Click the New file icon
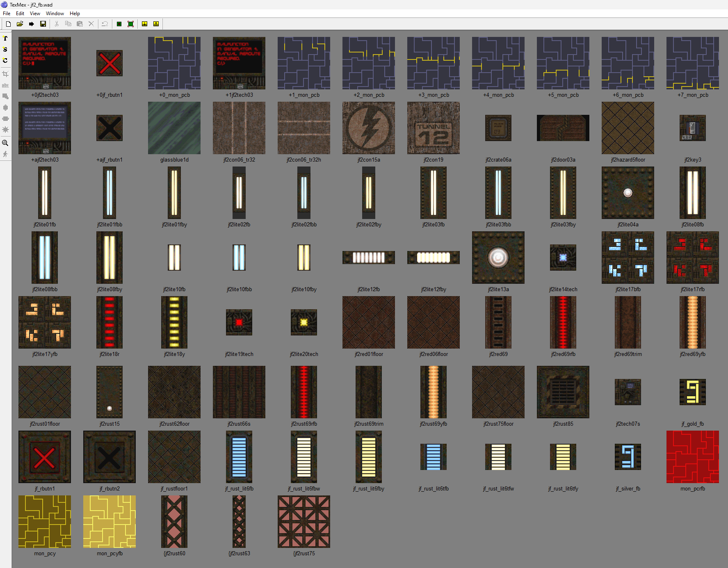Screen dimensions: 728x568 pyautogui.click(x=8, y=24)
